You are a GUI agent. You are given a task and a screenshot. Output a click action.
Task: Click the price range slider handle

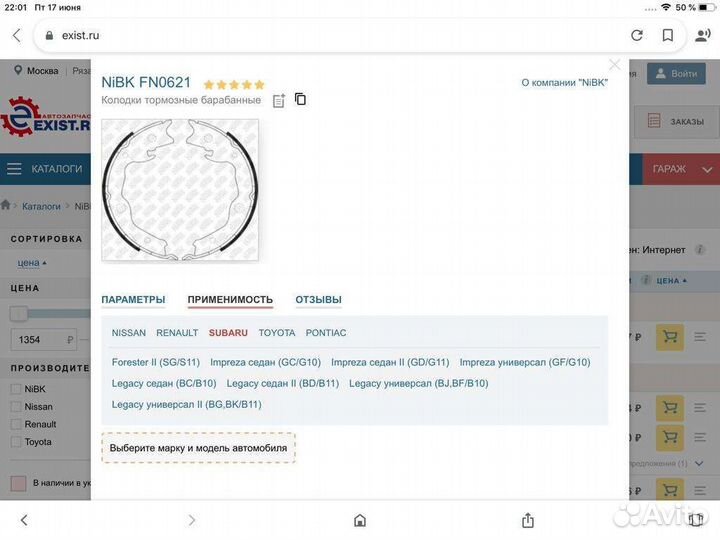tap(18, 314)
